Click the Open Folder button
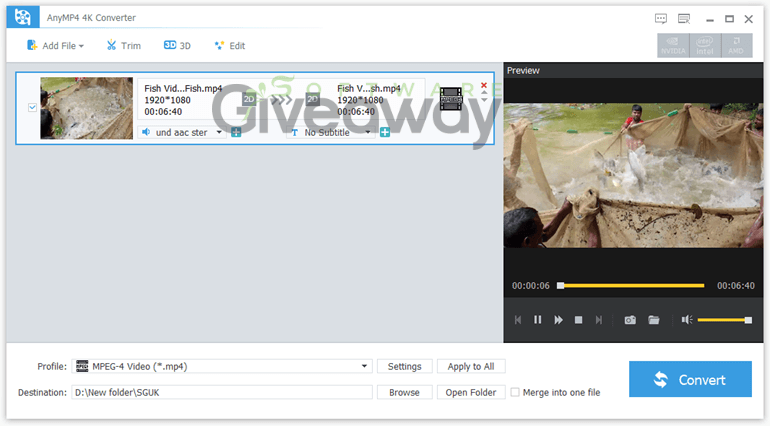 click(x=471, y=392)
